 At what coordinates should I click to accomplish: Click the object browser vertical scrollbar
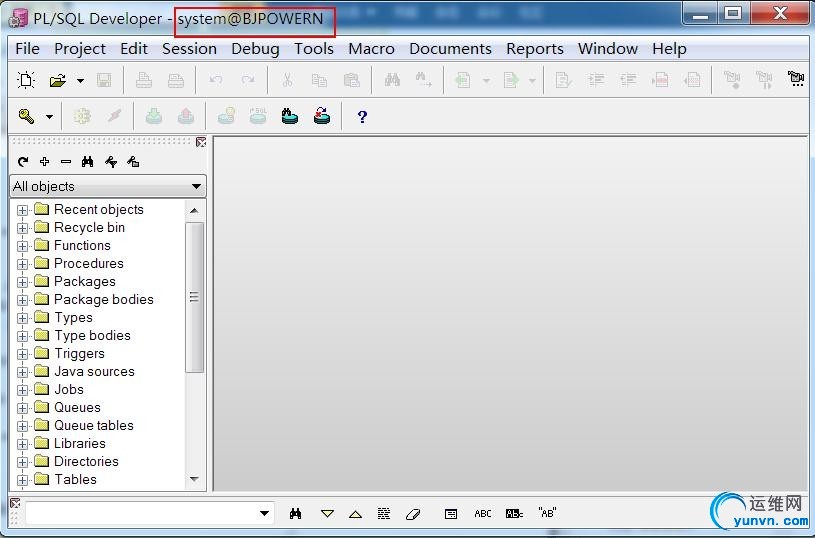coord(195,300)
